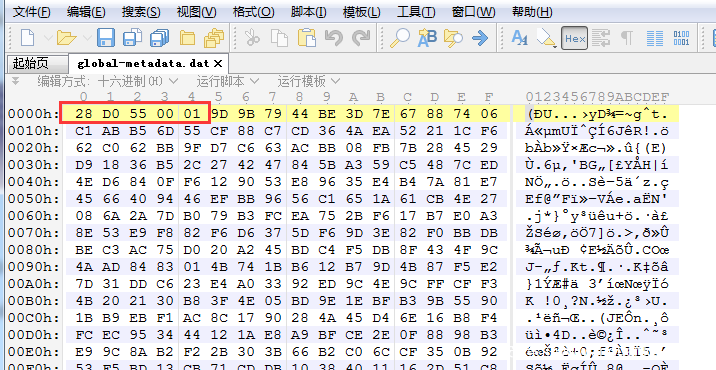The width and height of the screenshot is (716, 370).
Task: Click the blue column lines view icon
Action: click(x=655, y=38)
